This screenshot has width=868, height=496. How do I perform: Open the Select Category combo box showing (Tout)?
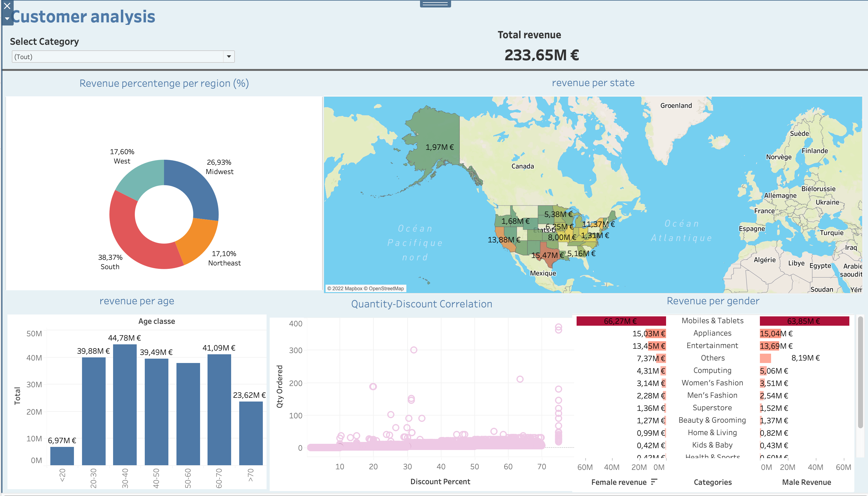tap(119, 57)
